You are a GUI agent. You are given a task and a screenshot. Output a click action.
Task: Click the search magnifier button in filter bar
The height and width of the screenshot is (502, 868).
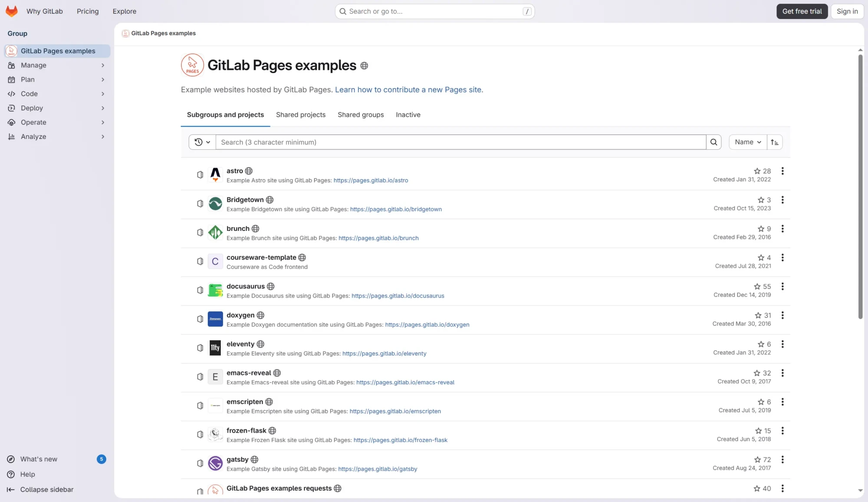tap(713, 142)
